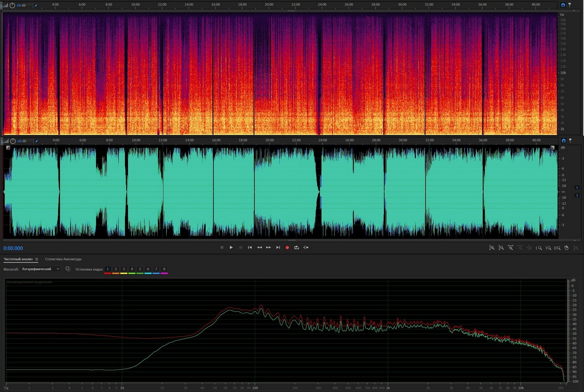The width and height of the screenshot is (584, 392).
Task: Click the Zoom In (Amplitude) icon
Action: click(x=492, y=248)
